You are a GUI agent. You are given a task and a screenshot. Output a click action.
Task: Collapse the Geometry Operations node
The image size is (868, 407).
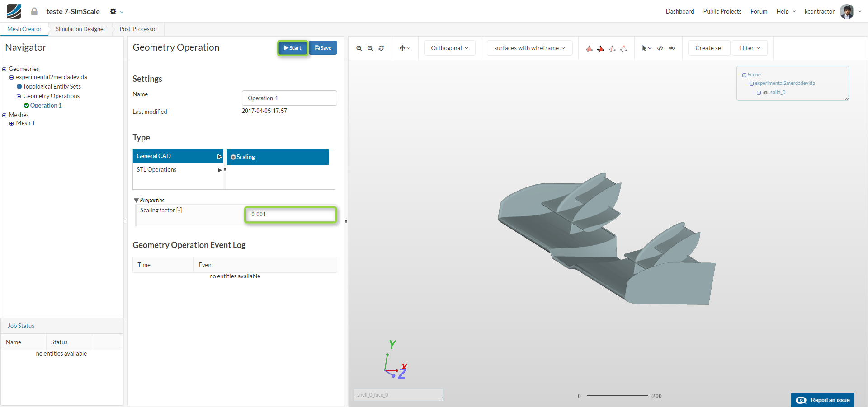(x=19, y=96)
